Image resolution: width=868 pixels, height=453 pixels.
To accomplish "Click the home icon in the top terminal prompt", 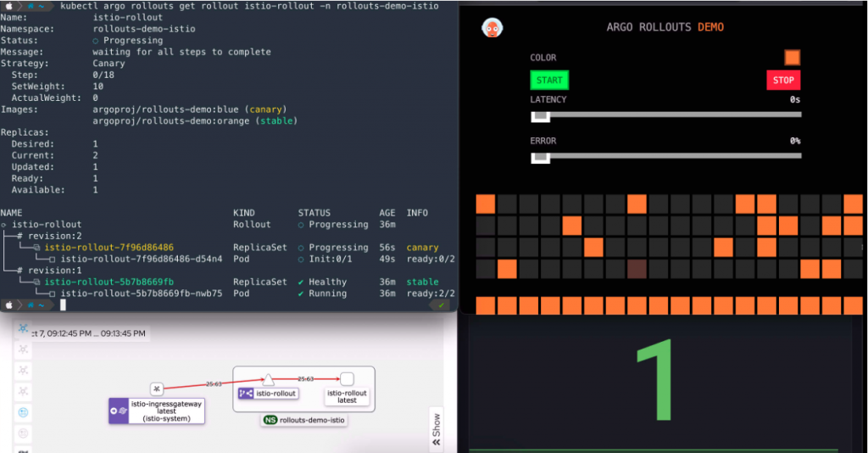I will 30,6.
